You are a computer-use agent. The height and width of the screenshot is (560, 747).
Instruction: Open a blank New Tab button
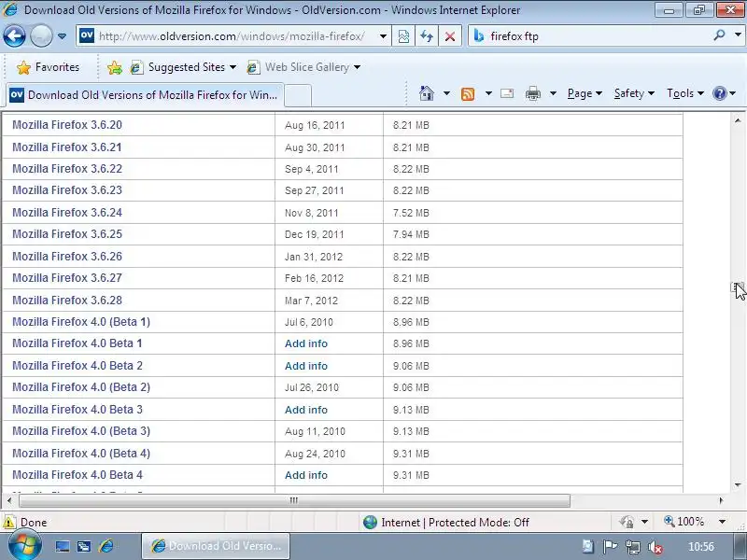tap(298, 95)
